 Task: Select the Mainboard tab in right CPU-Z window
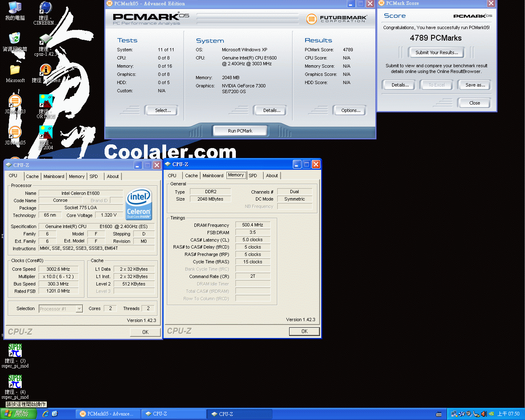213,176
